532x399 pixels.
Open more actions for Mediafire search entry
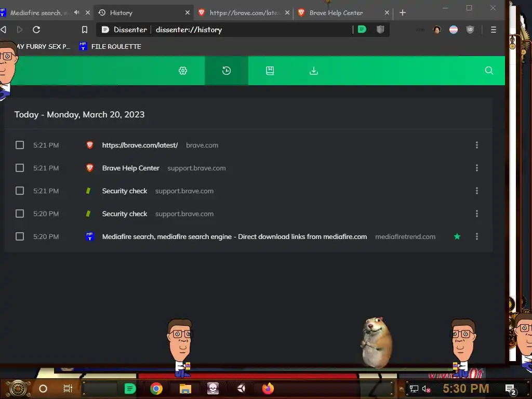pyautogui.click(x=477, y=236)
